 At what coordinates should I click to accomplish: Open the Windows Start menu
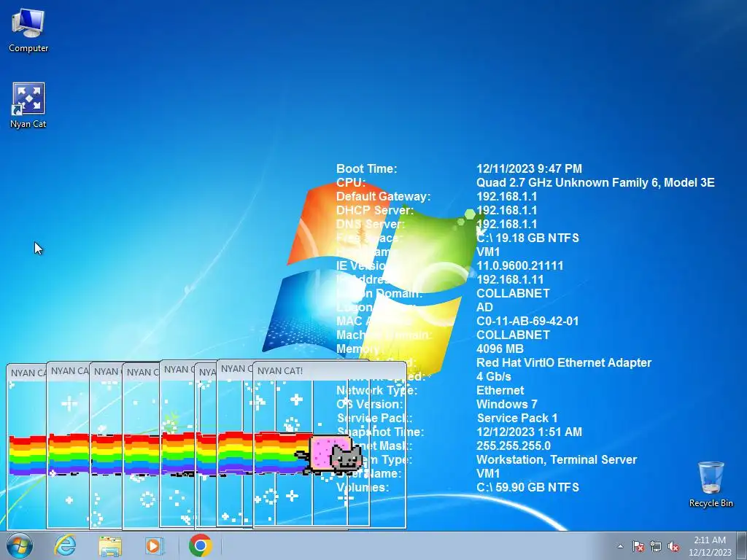coord(20,545)
